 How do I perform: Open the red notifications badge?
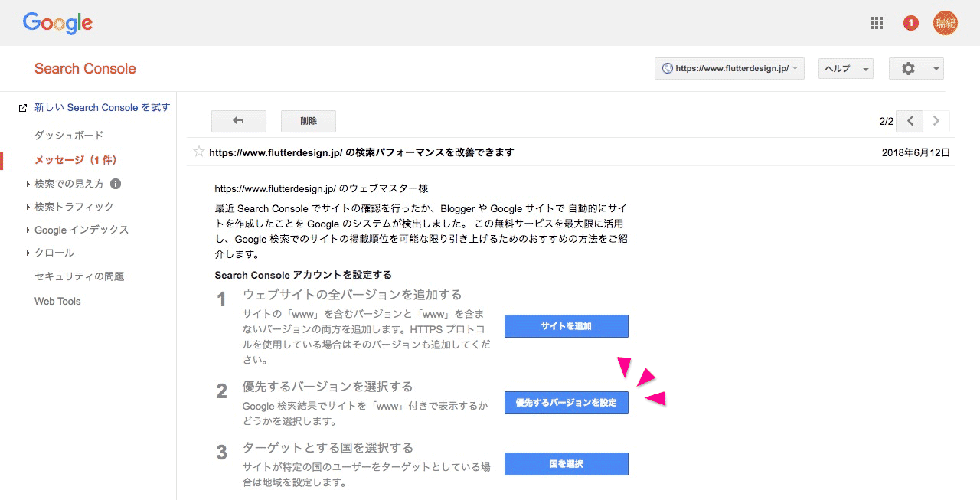click(x=910, y=23)
